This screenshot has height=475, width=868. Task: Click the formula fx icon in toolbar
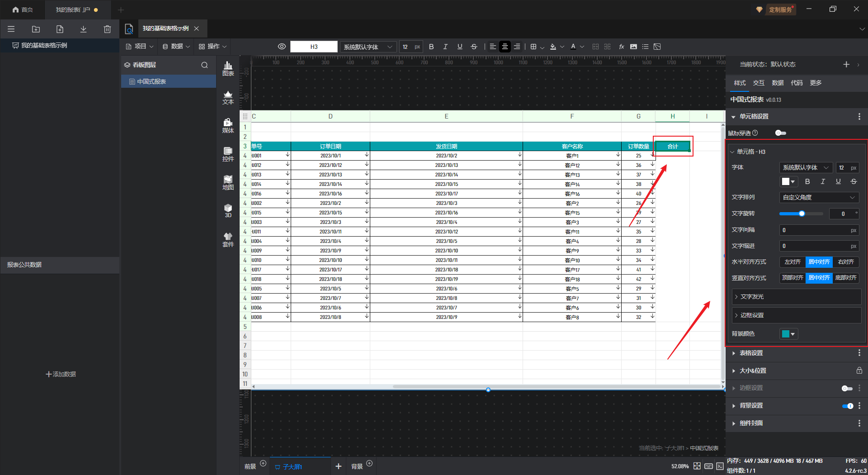(x=622, y=47)
